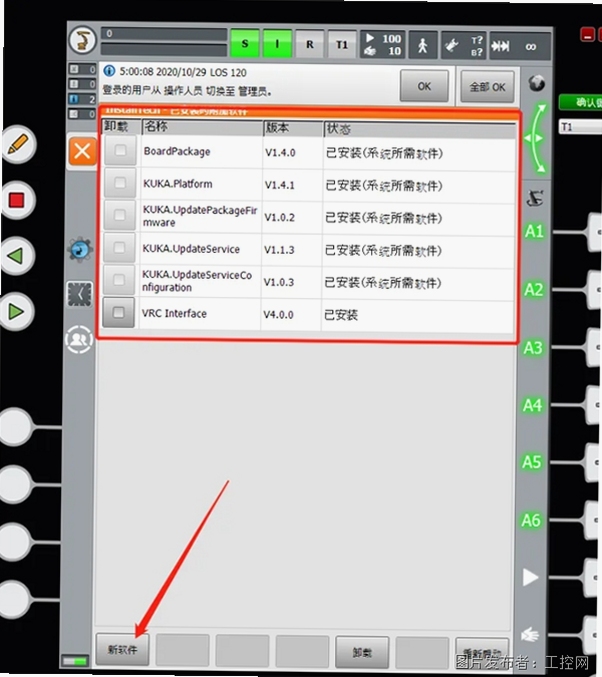Open the T1 operating mode indicator

click(342, 44)
